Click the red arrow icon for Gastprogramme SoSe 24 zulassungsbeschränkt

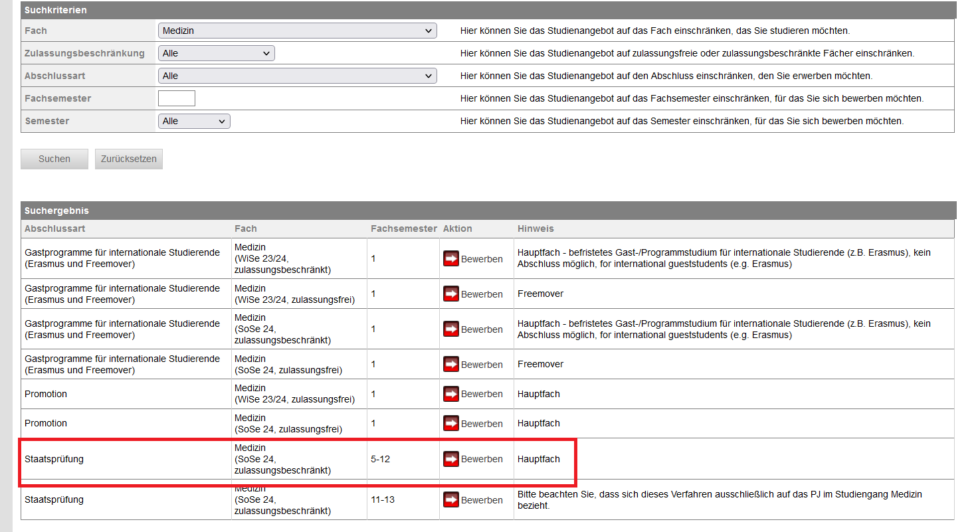[451, 329]
